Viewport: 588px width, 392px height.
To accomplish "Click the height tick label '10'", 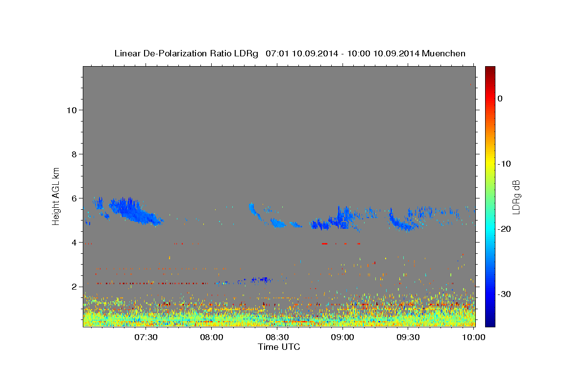I will pos(72,110).
